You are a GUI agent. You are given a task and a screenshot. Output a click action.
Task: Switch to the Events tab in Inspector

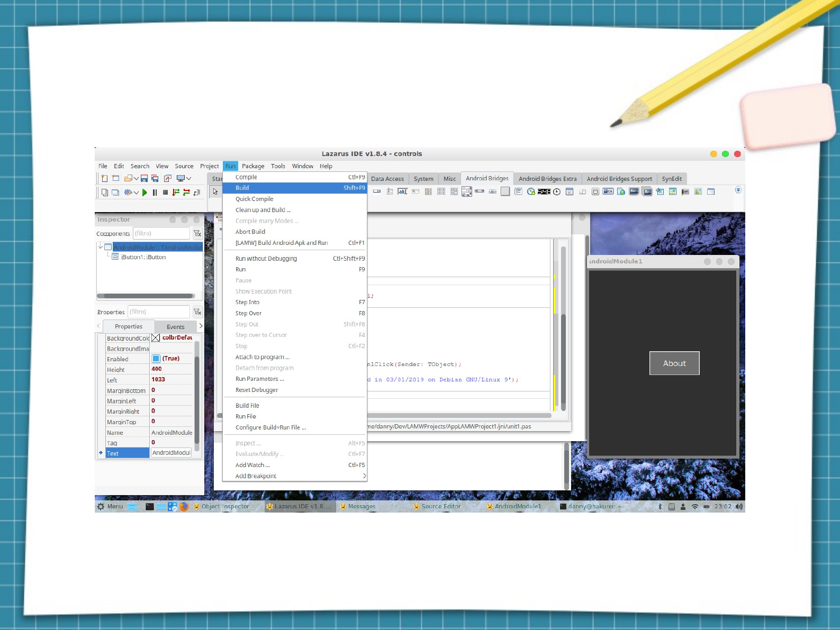click(x=175, y=327)
